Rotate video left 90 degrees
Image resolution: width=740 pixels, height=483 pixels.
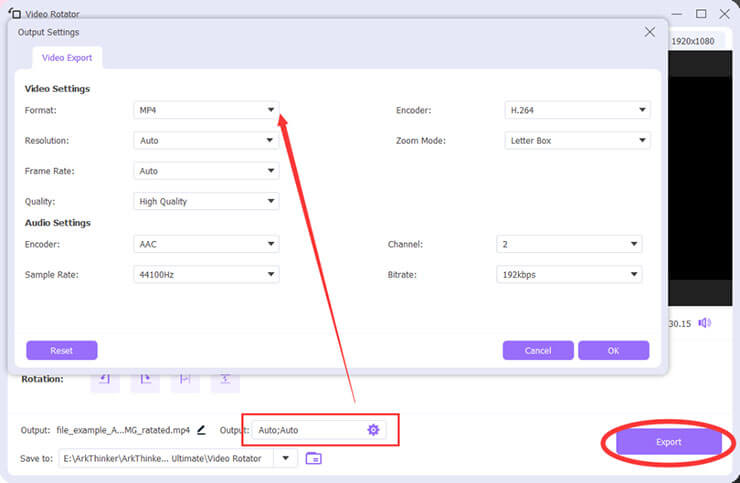(105, 380)
